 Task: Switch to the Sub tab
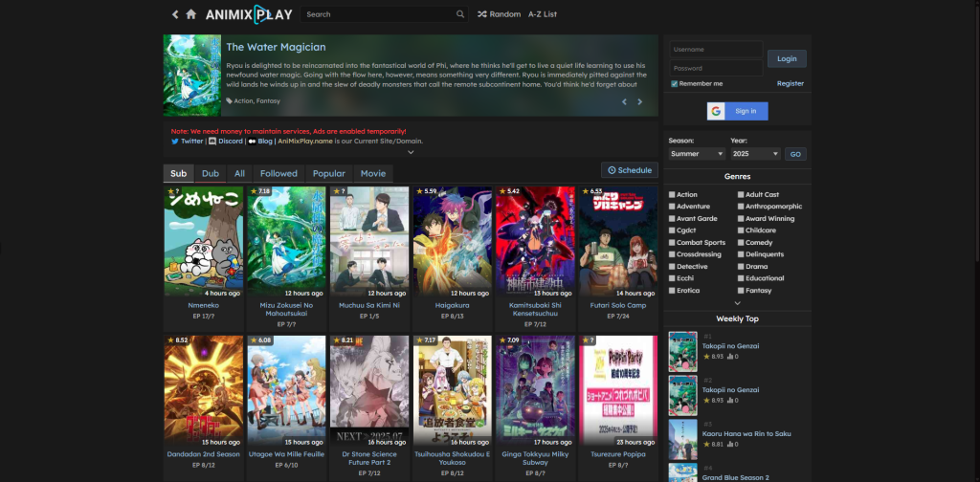coord(179,173)
